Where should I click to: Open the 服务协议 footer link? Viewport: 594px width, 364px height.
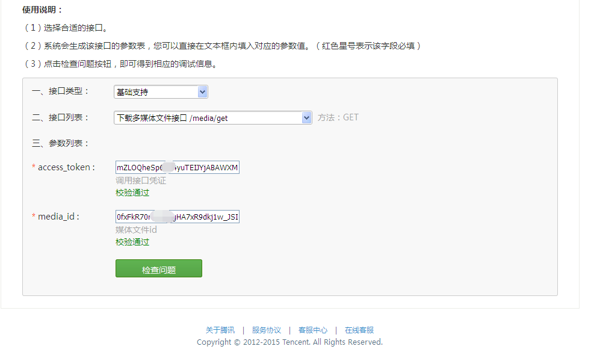click(x=267, y=330)
